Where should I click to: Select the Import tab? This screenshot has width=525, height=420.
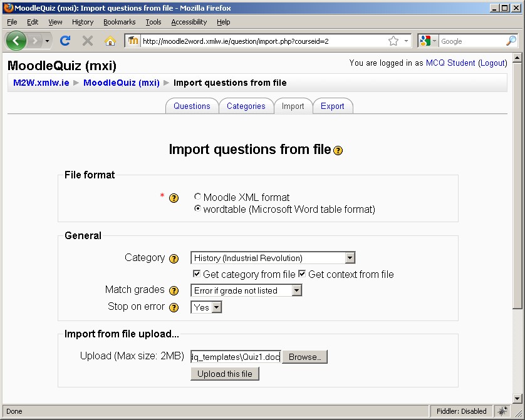click(x=293, y=106)
